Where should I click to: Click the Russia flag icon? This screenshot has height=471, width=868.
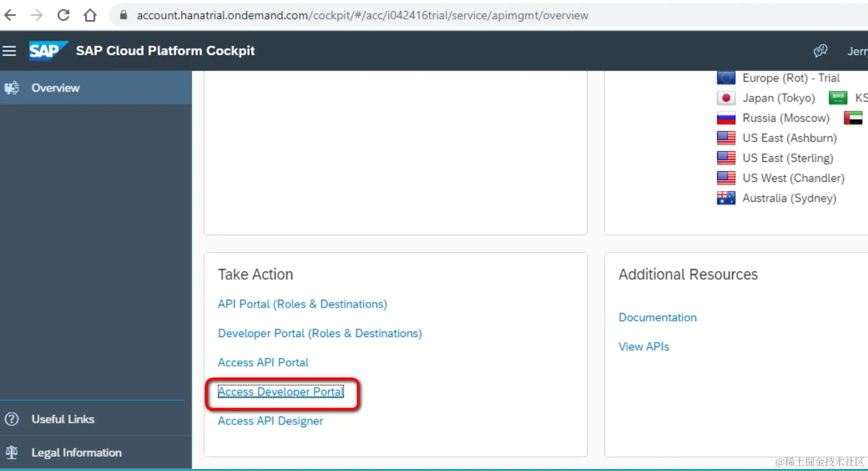pyautogui.click(x=726, y=118)
